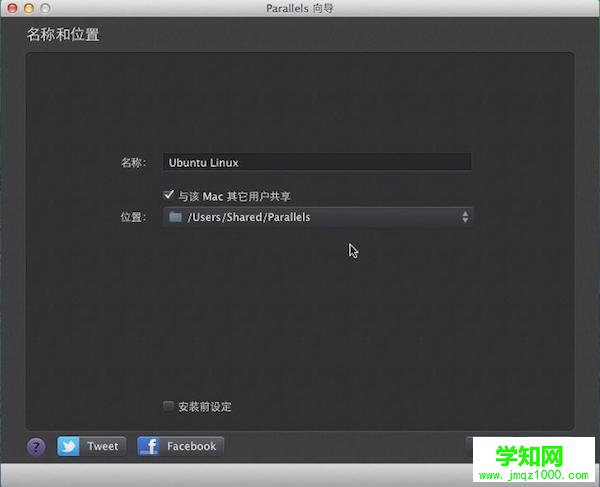Open the /Users/Shared/Parallels location dropdown
This screenshot has width=600, height=487.
[x=318, y=217]
